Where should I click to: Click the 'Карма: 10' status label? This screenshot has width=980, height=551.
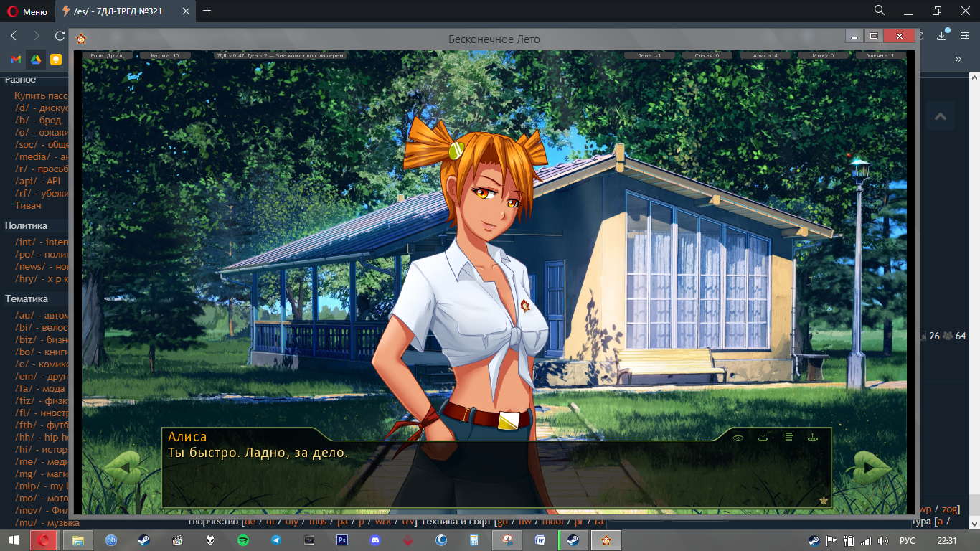coord(165,55)
